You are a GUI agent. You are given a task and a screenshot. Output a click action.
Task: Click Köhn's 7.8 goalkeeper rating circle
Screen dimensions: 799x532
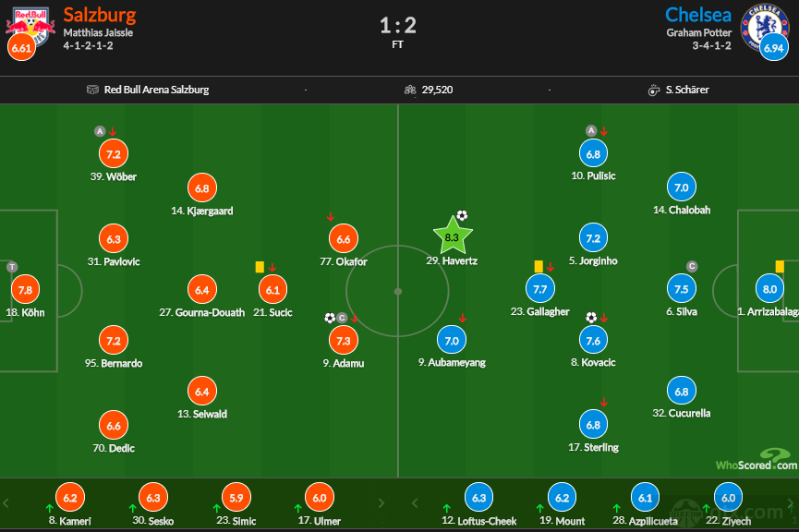click(25, 290)
